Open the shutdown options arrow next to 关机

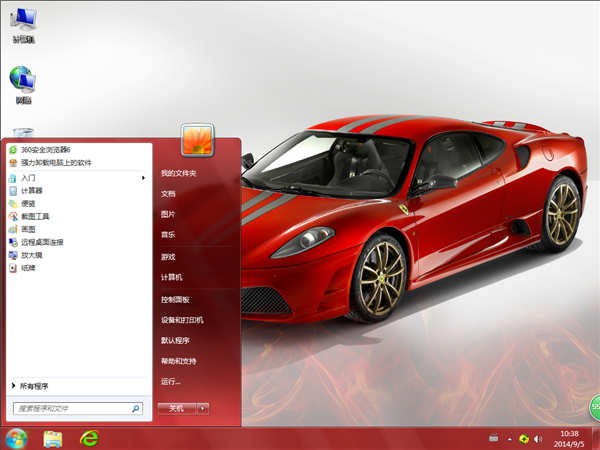click(x=203, y=408)
